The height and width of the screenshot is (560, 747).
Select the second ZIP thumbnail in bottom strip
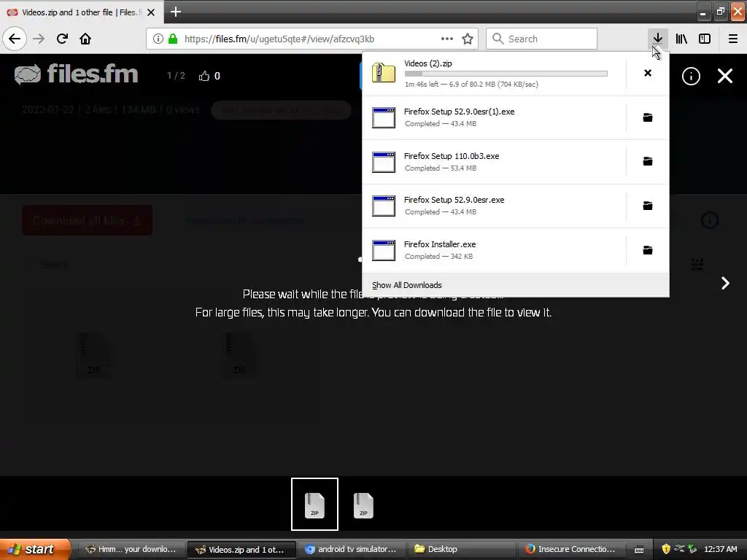363,505
